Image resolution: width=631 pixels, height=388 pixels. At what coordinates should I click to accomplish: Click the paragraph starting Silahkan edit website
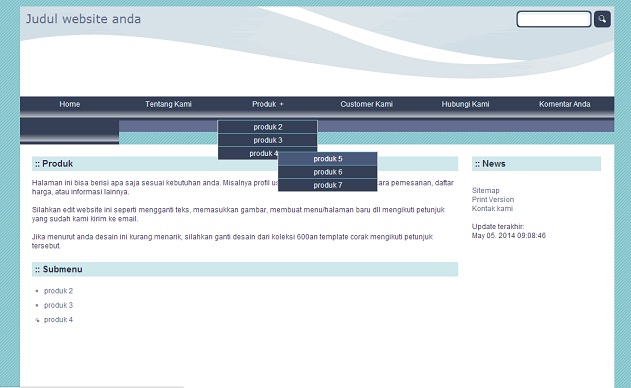point(238,214)
